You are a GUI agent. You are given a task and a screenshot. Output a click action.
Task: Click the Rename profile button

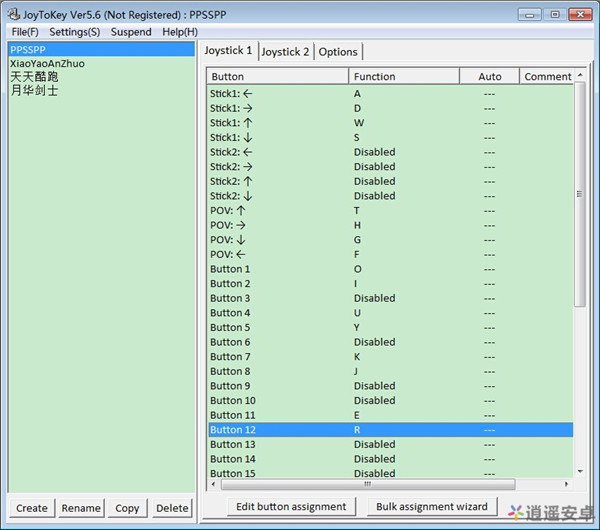[x=81, y=508]
